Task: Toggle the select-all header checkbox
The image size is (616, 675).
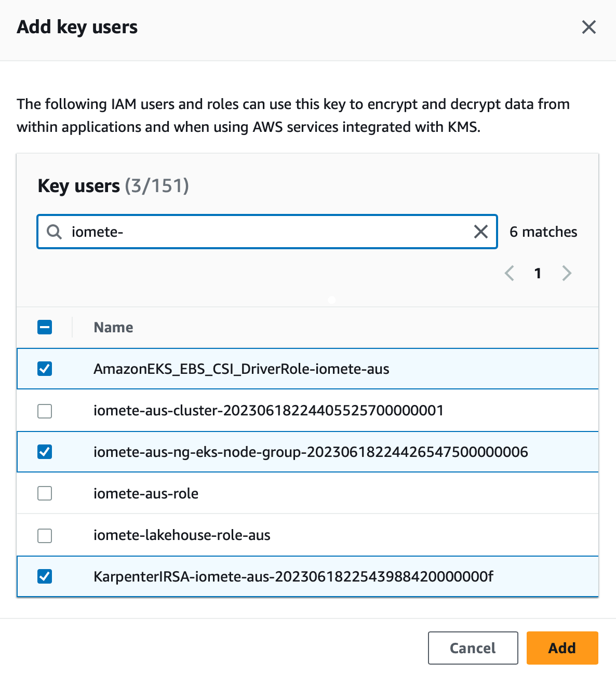Action: [x=45, y=327]
